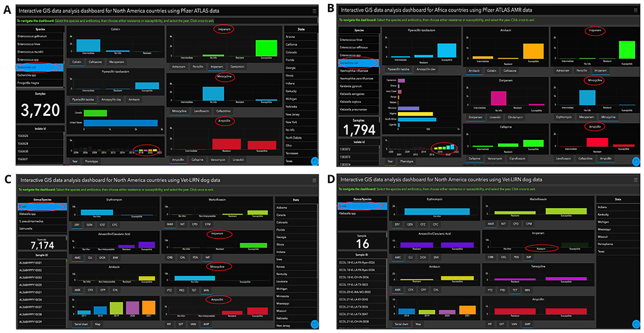Select Cefepime tab in panel B

coord(476,158)
